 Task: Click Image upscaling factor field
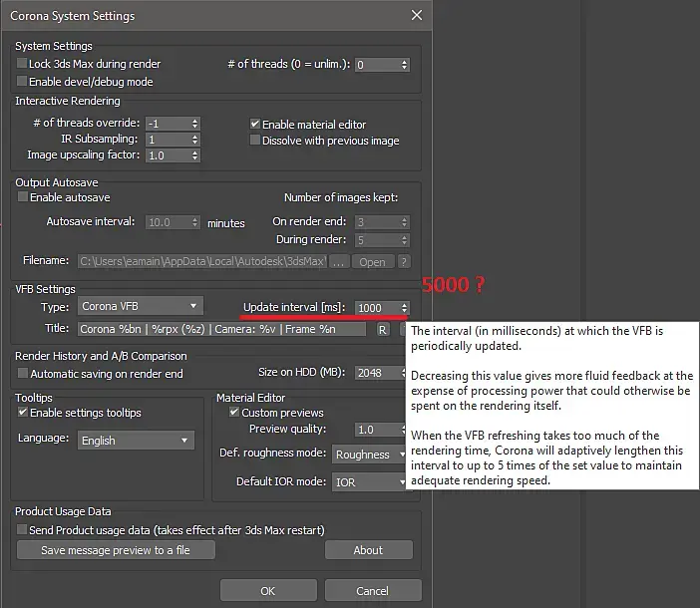169,155
